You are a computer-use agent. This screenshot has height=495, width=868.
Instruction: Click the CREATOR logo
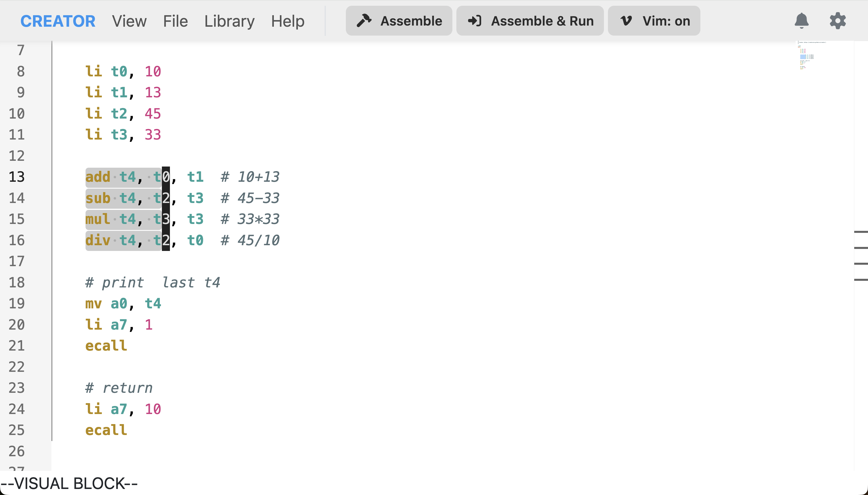[58, 21]
